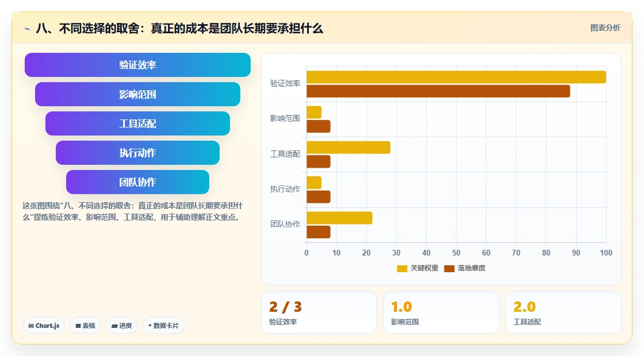Click the 团队协作 y-axis label
Image resolution: width=644 pixels, height=356 pixels.
tap(285, 225)
